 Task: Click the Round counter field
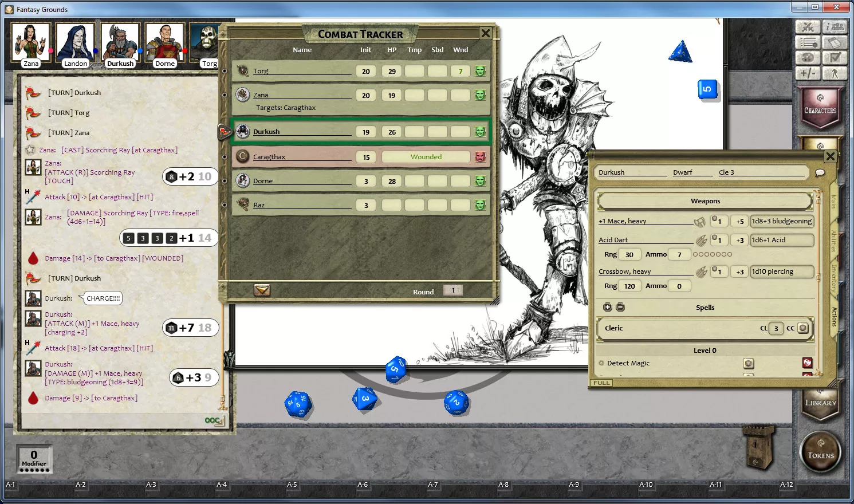point(453,290)
